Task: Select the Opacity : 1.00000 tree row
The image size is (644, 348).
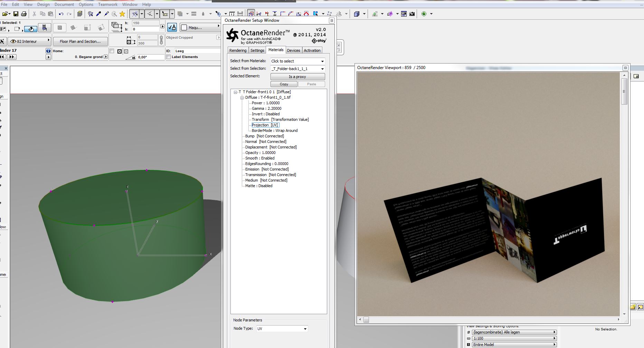Action: point(261,153)
